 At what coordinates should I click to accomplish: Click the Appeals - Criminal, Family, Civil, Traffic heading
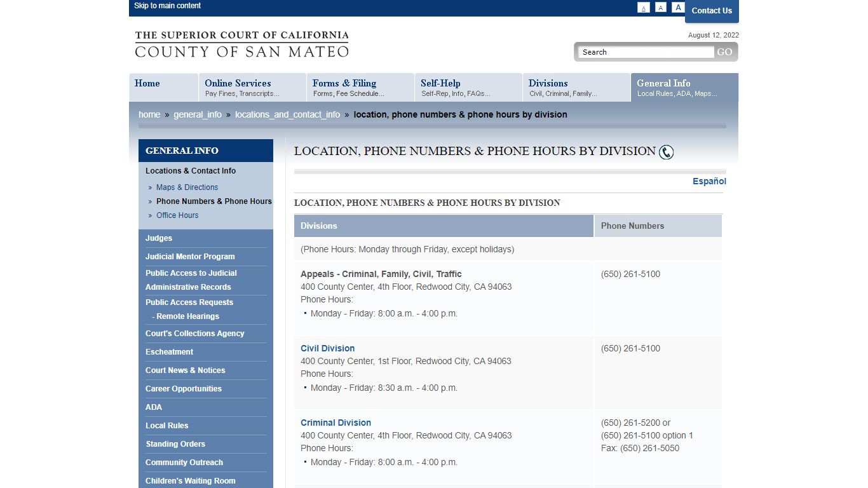point(381,274)
